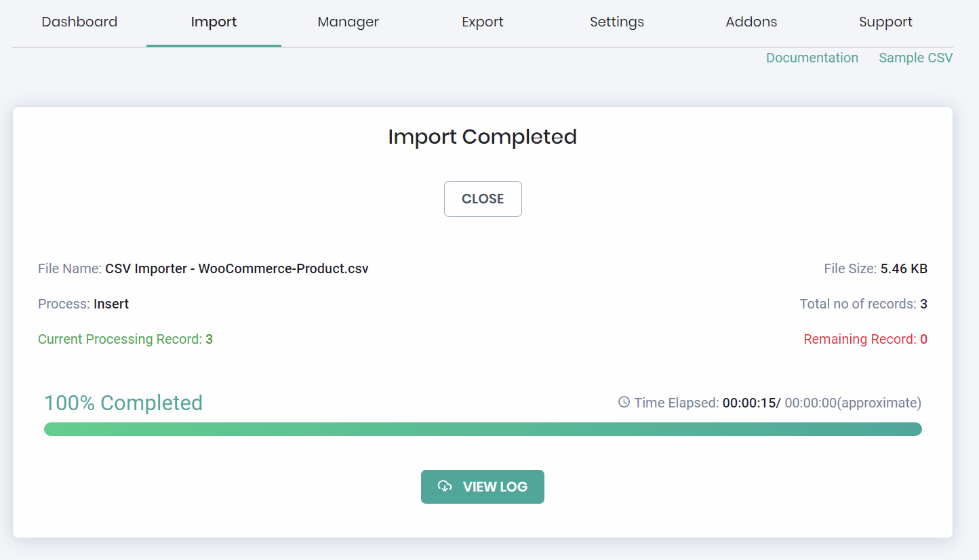Open the Export tab
The width and height of the screenshot is (979, 560).
482,22
